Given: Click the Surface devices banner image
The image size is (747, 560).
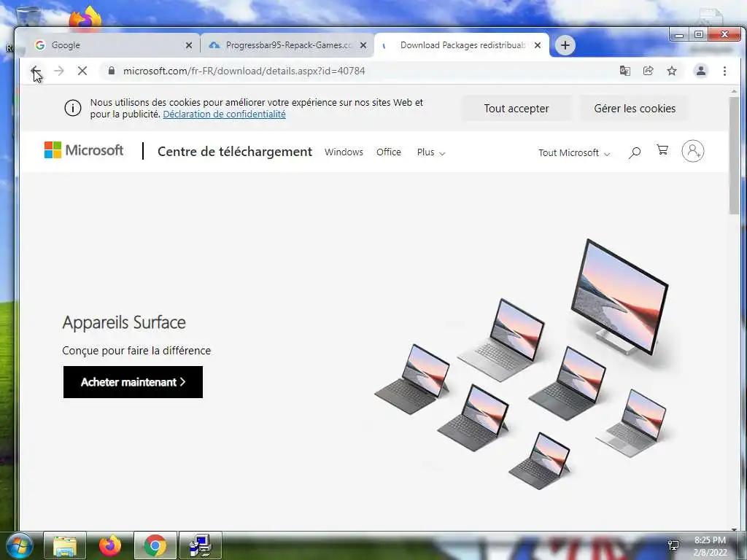Looking at the screenshot, I should [522, 365].
